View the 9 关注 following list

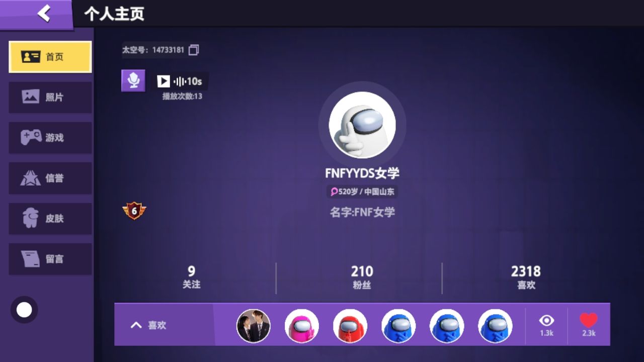pos(191,278)
